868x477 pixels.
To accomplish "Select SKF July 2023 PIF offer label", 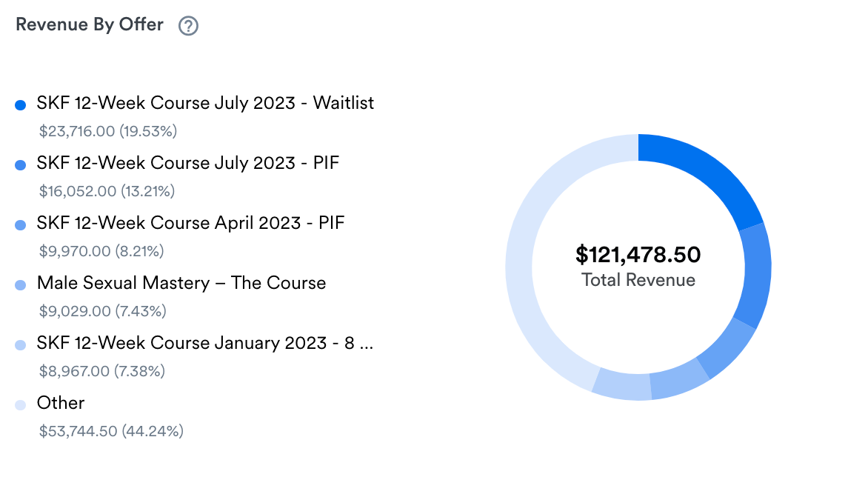I will [187, 163].
